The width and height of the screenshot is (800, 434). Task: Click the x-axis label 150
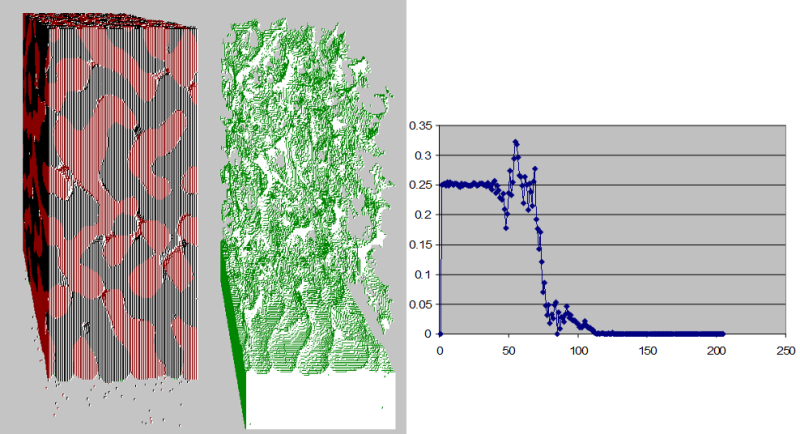pyautogui.click(x=647, y=351)
